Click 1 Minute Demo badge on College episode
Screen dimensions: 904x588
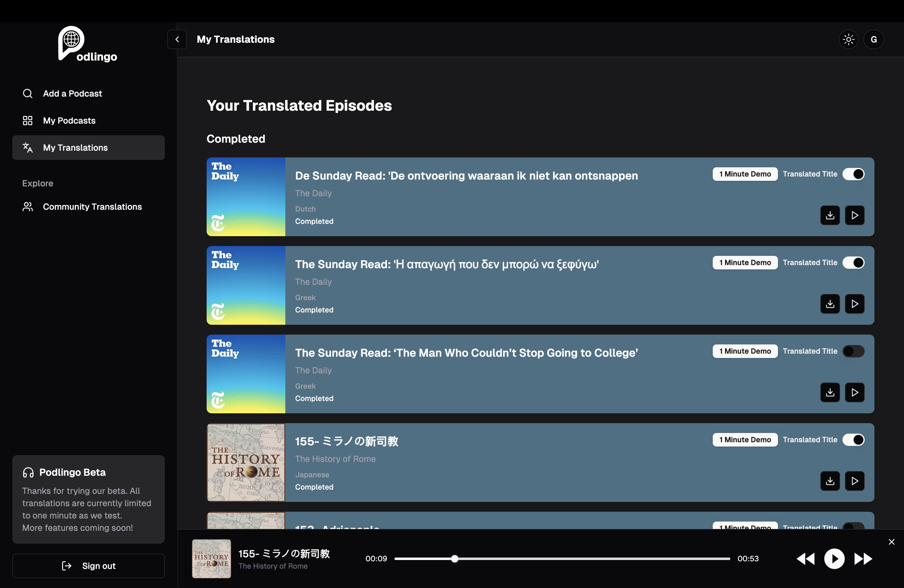pos(745,351)
